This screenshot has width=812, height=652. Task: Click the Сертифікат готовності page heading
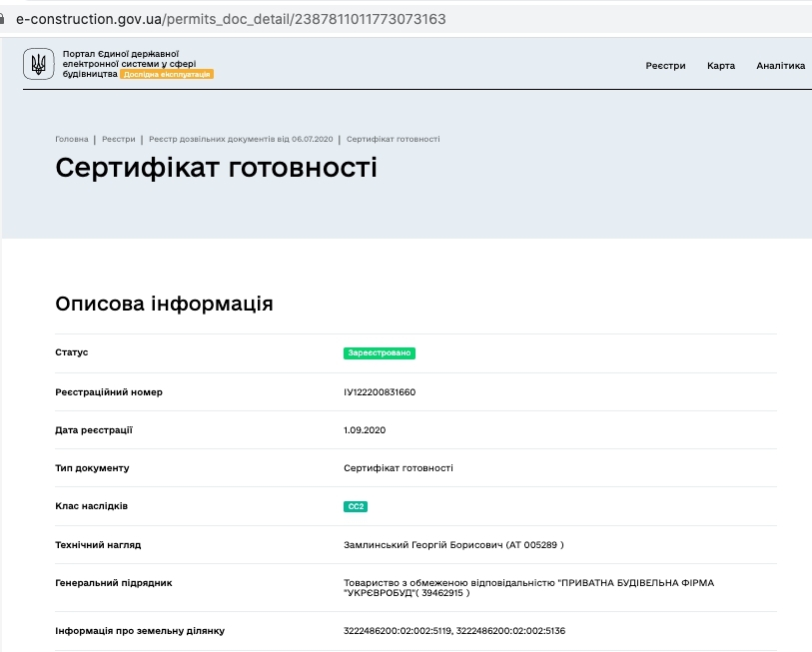[217, 168]
